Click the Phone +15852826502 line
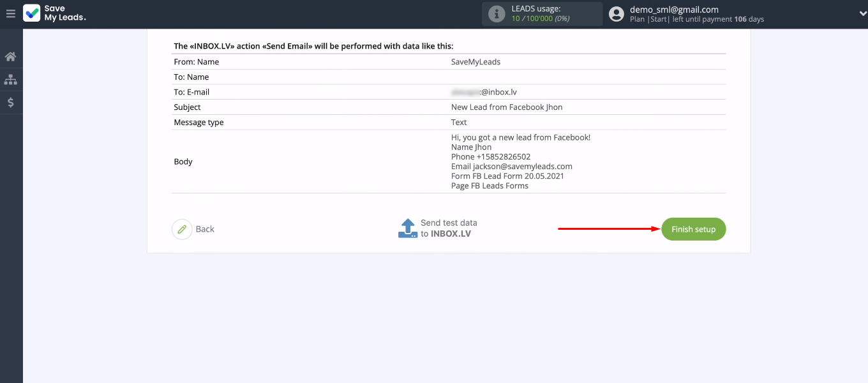 (x=491, y=156)
